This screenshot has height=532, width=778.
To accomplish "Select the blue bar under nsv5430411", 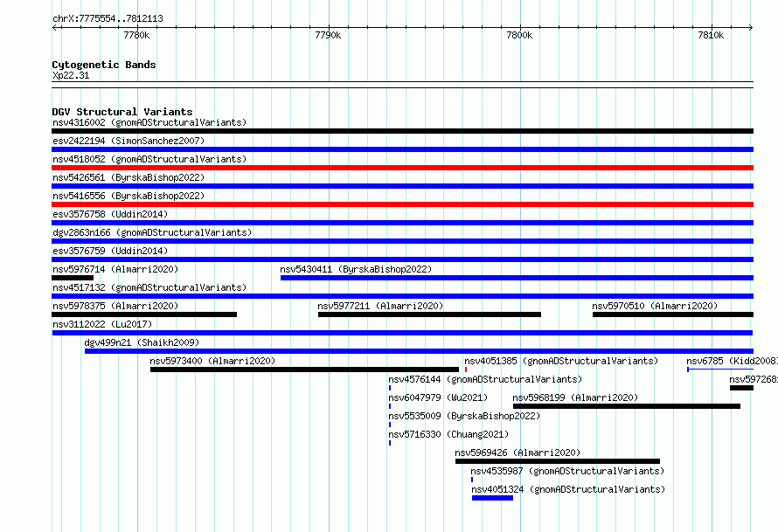I will (x=517, y=278).
